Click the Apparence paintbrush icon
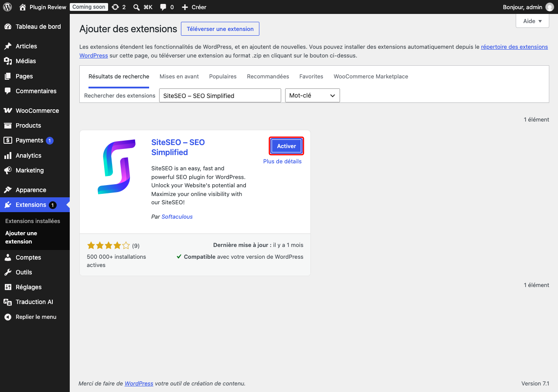Screen dimensions: 558x392 pyautogui.click(x=8, y=190)
